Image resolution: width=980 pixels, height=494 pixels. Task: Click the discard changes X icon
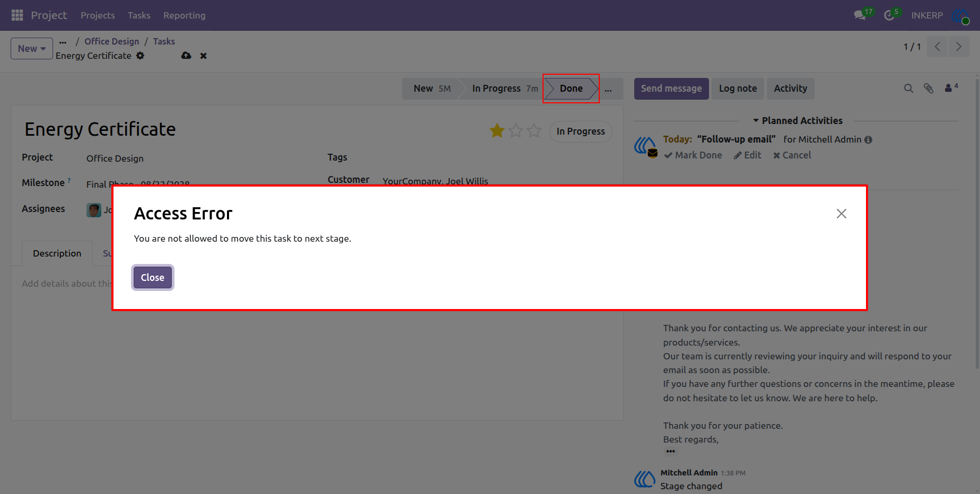(203, 56)
